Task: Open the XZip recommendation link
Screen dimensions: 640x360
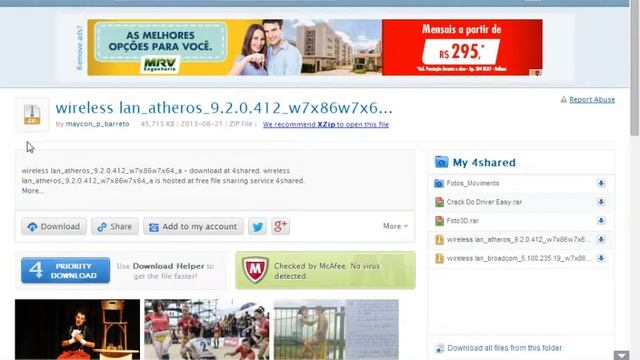Action: click(x=326, y=124)
